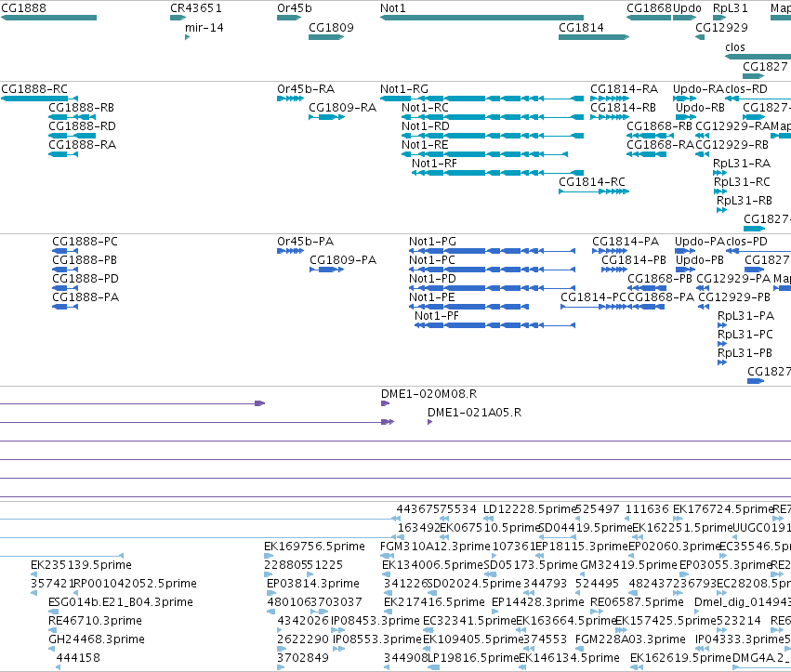Click the CR43651 gene label
This screenshot has width=791, height=672.
click(x=196, y=8)
